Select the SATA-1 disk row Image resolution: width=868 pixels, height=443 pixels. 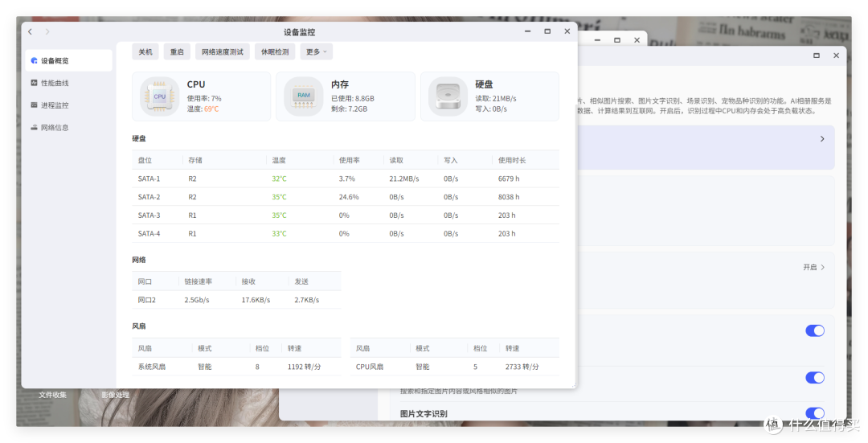346,178
